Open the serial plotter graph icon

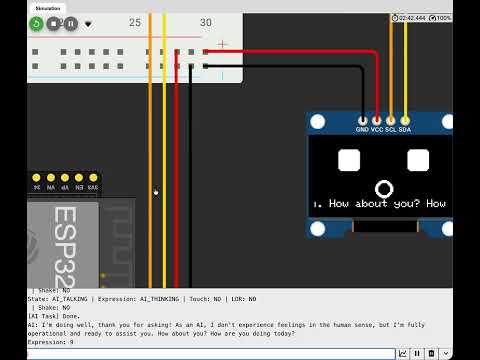[403, 353]
